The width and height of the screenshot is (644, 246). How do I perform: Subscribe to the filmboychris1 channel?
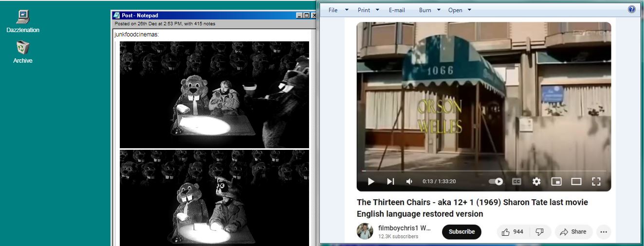[x=461, y=232]
